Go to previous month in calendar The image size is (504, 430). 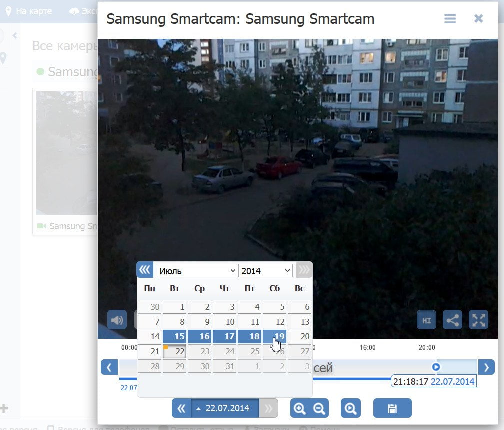(145, 270)
